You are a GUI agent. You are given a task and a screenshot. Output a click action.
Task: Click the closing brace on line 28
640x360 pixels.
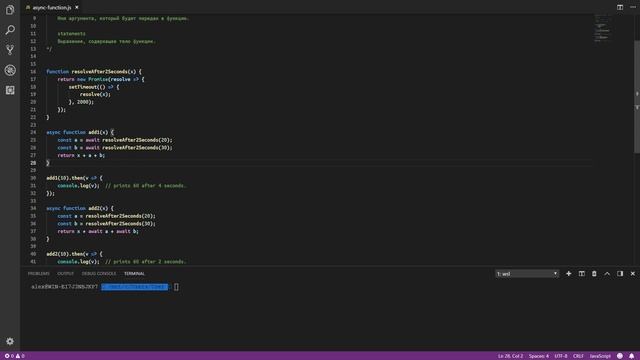[48, 163]
